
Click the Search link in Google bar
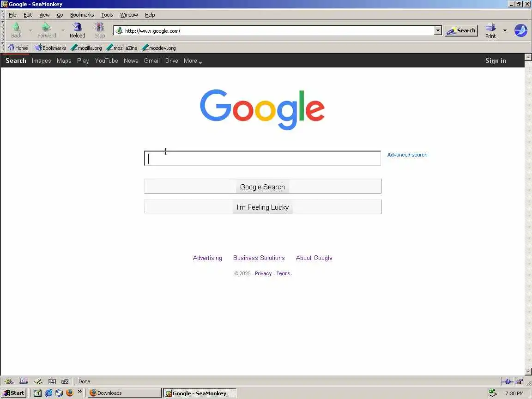coord(16,61)
